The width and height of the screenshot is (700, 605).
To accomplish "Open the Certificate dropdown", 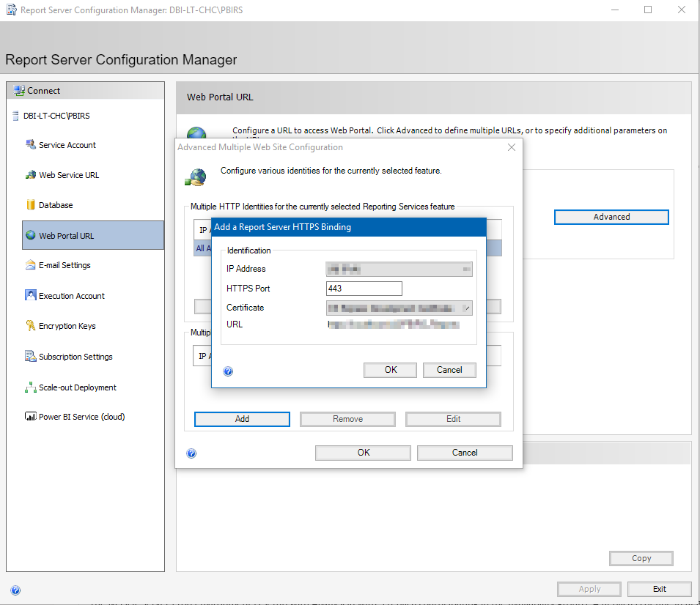I will (399, 308).
